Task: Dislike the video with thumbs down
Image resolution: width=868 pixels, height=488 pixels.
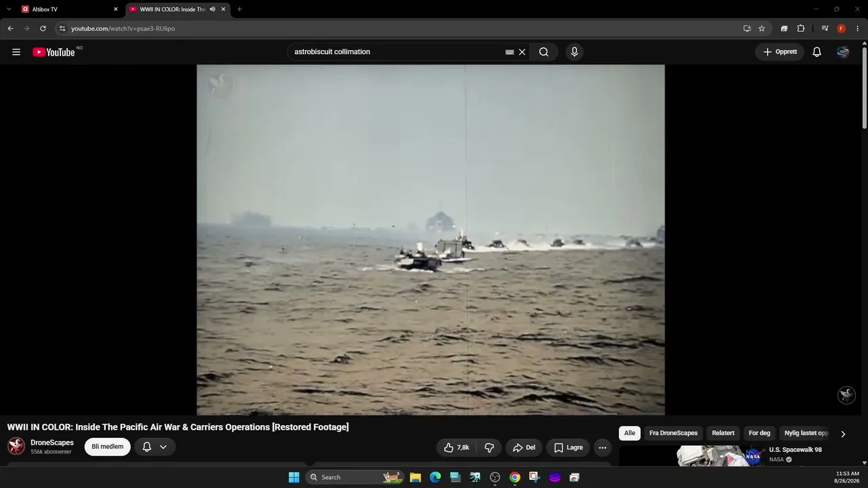Action: click(489, 447)
